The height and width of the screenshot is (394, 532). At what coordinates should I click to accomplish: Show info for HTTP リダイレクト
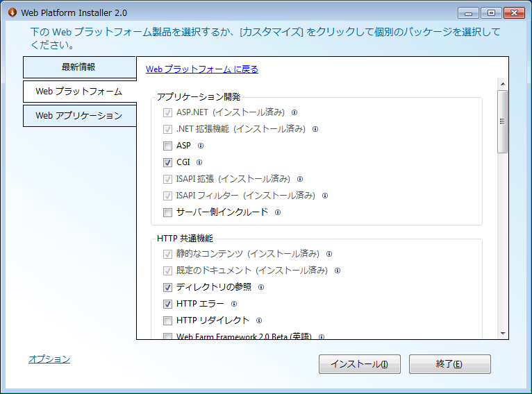click(x=259, y=320)
